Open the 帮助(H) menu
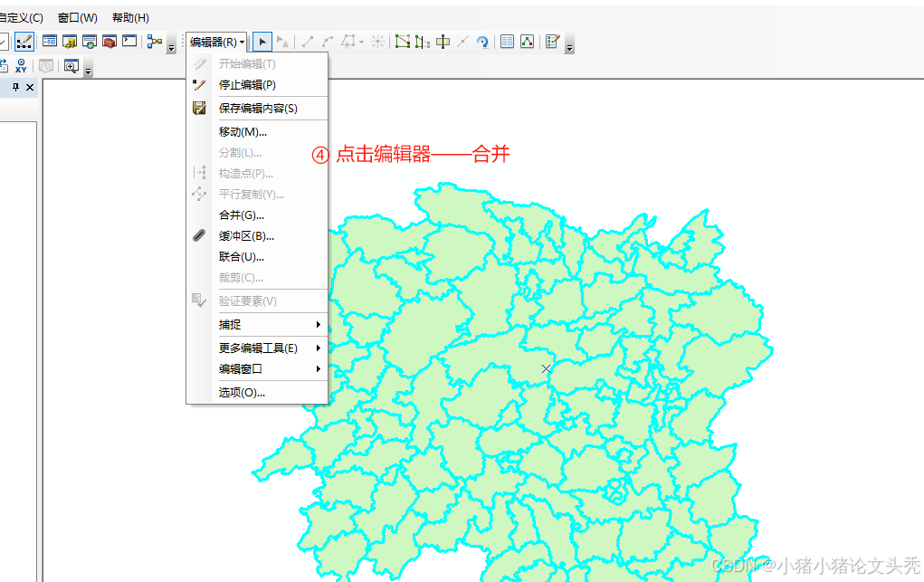924x582 pixels. click(131, 18)
